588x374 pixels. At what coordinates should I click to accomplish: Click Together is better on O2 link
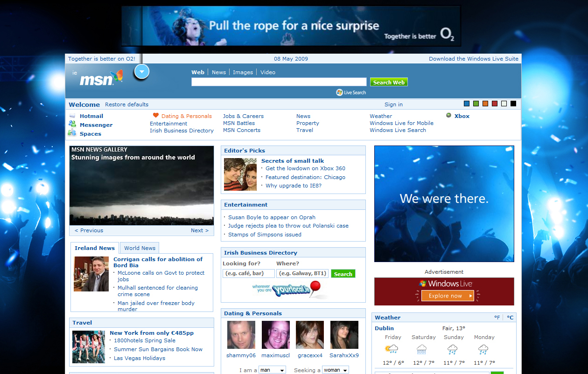[102, 59]
